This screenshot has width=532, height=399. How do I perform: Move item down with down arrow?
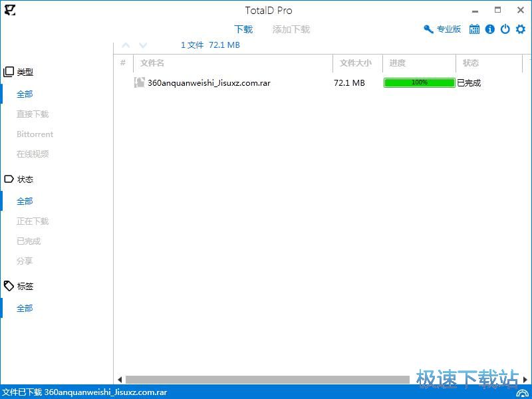click(143, 45)
